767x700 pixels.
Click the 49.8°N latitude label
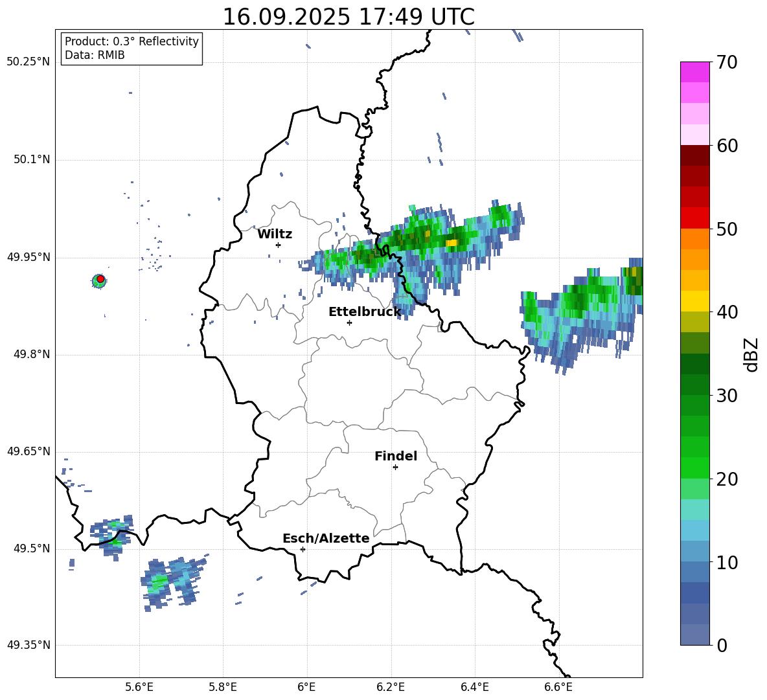(32, 354)
